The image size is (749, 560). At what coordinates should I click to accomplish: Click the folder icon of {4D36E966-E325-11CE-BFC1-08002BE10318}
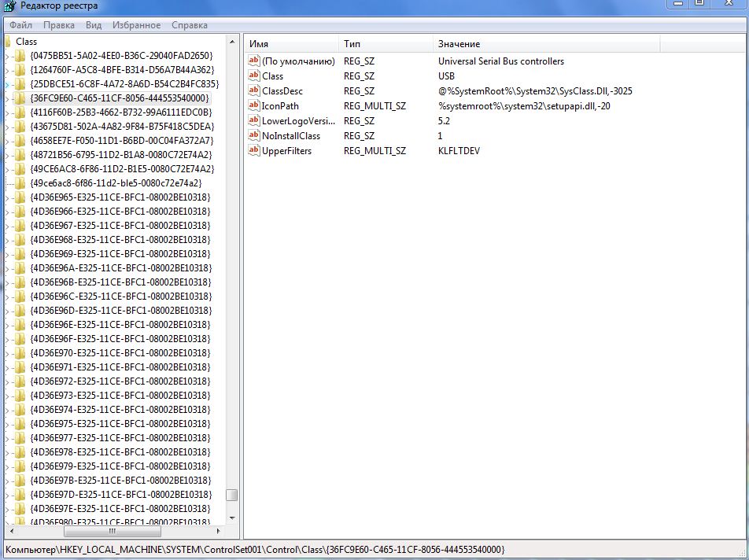click(20, 212)
